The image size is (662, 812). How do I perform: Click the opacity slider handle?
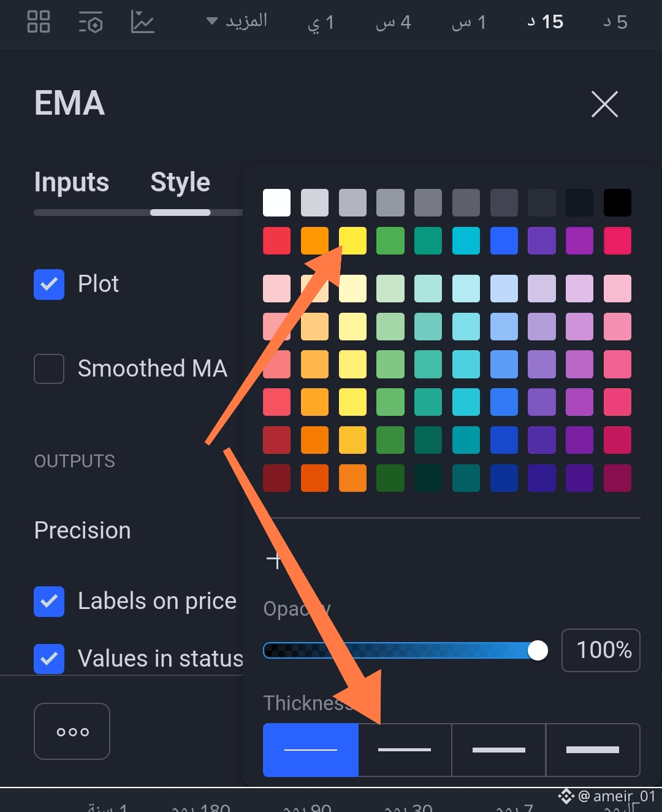[538, 651]
